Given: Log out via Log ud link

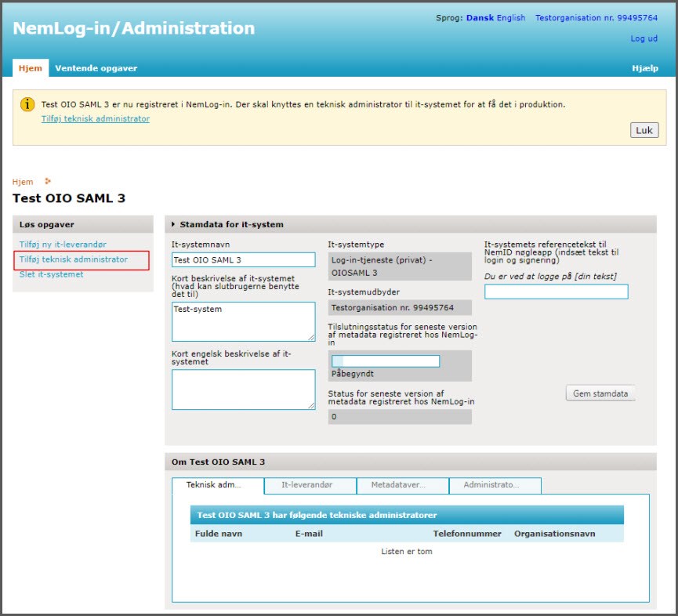Looking at the screenshot, I should [x=644, y=38].
